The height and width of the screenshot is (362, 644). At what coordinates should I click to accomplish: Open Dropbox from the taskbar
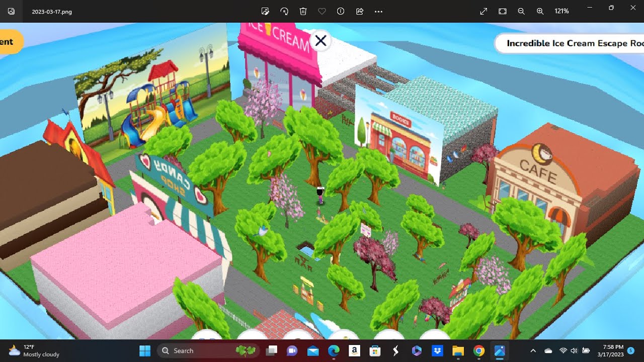pos(437,350)
